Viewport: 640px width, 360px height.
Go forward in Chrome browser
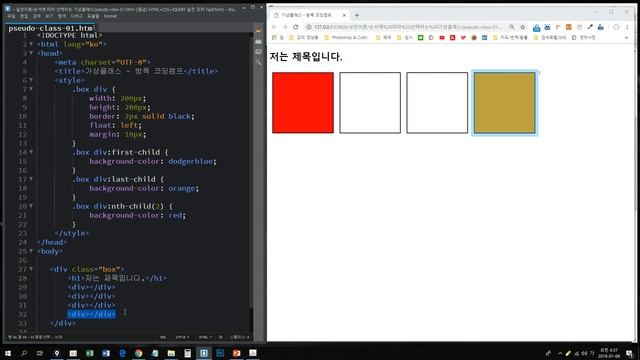[x=285, y=27]
